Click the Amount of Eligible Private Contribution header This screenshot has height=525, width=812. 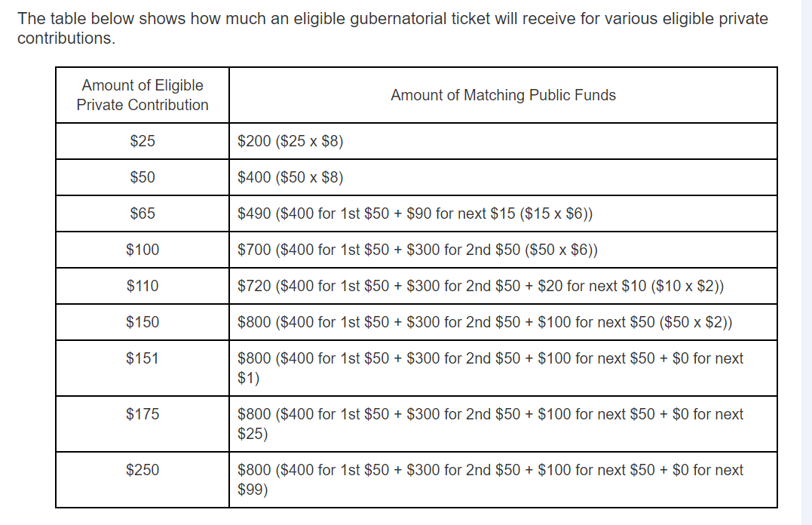pyautogui.click(x=142, y=95)
